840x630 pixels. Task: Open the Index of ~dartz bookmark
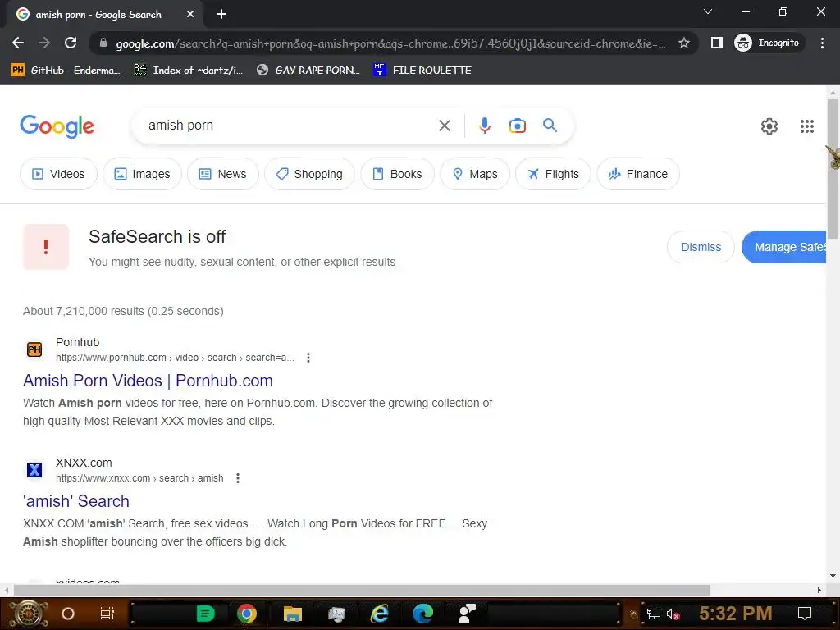coord(188,71)
